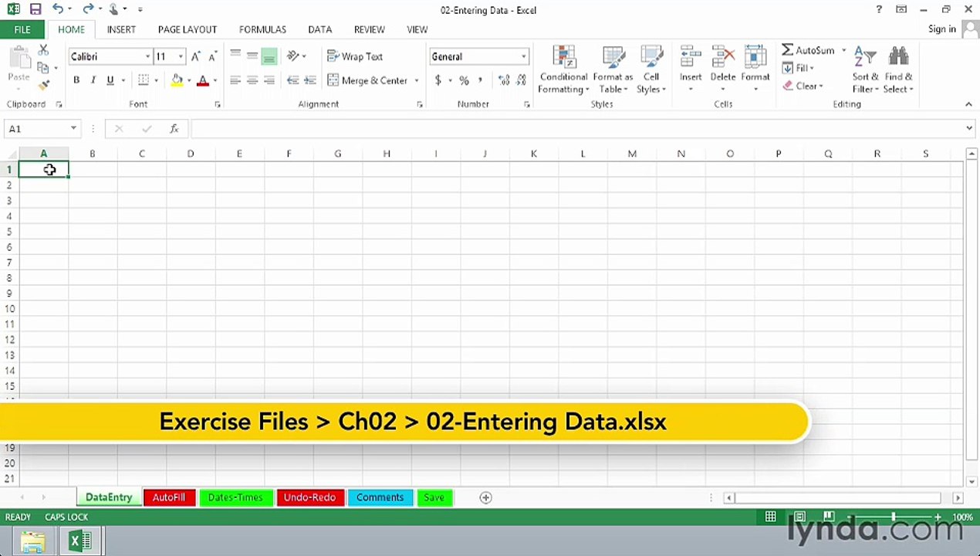The height and width of the screenshot is (556, 980).
Task: Undo the last action
Action: coord(58,9)
